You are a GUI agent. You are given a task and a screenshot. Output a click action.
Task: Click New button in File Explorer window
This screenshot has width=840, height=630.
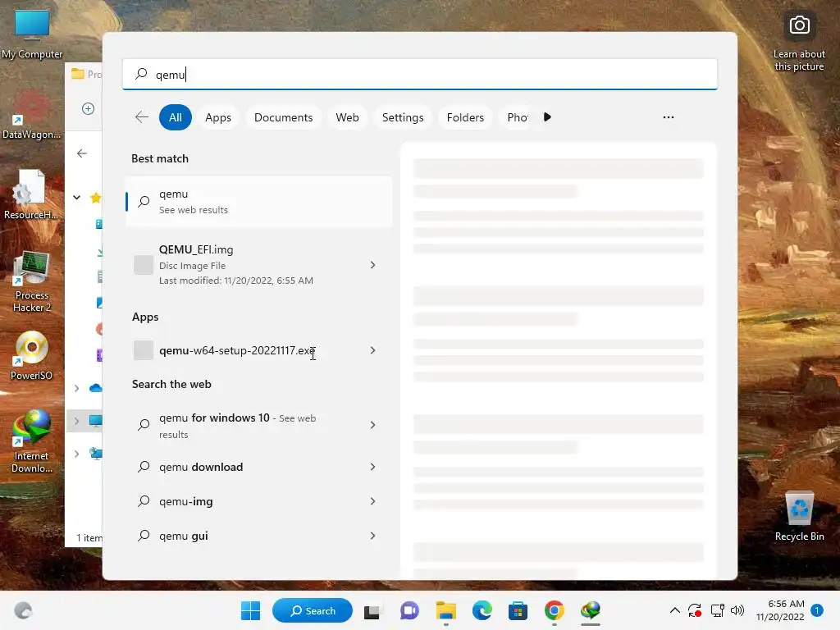point(88,109)
